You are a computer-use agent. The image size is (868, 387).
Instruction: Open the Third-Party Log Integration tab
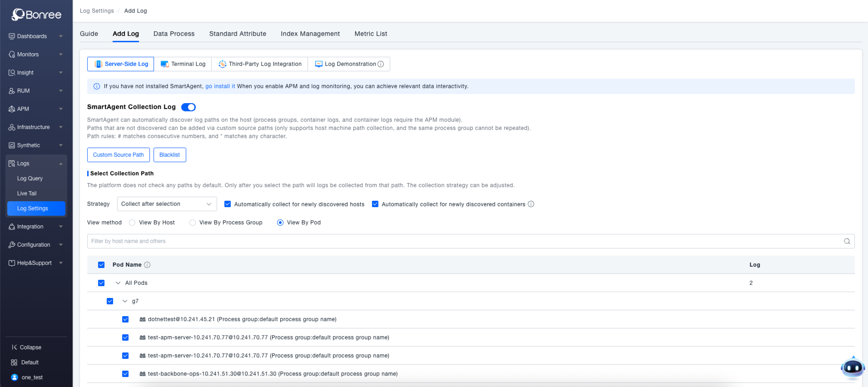260,64
